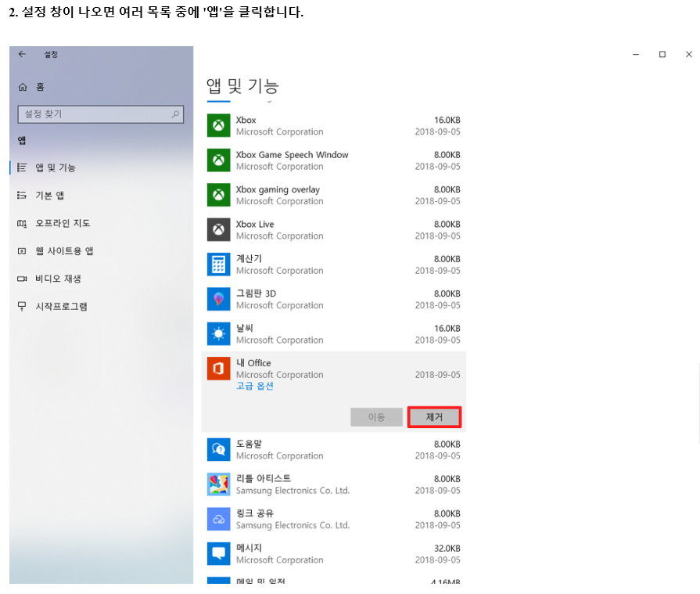700x594 pixels.
Task: Open the 홈 (Home) icon in sidebar
Action: coord(23,87)
